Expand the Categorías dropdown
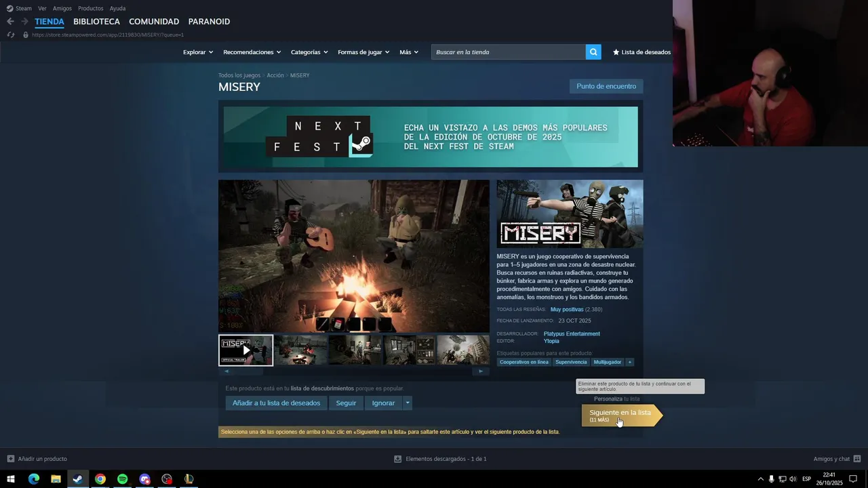 [x=309, y=52]
